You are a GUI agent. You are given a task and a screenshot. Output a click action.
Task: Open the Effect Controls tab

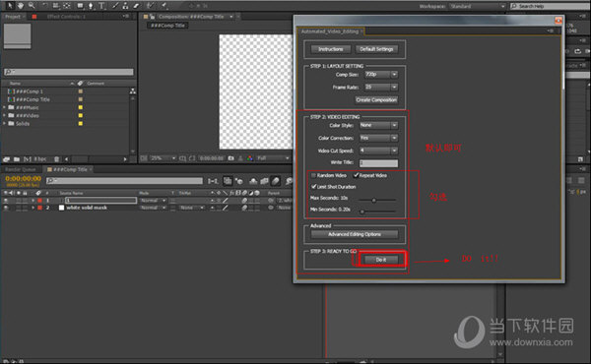66,17
